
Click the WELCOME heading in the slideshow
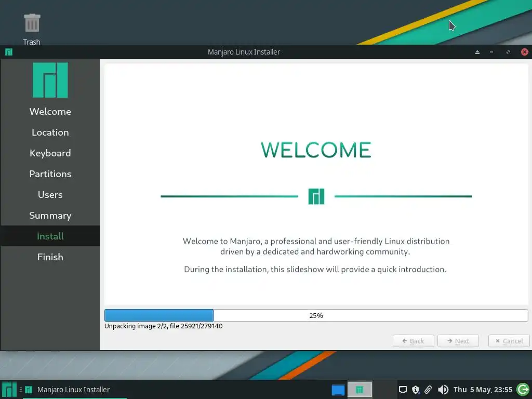[x=316, y=150]
